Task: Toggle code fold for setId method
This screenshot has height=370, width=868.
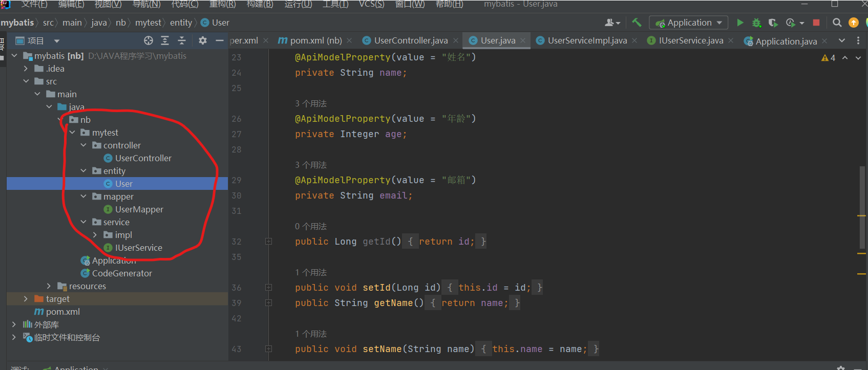Action: pyautogui.click(x=268, y=288)
